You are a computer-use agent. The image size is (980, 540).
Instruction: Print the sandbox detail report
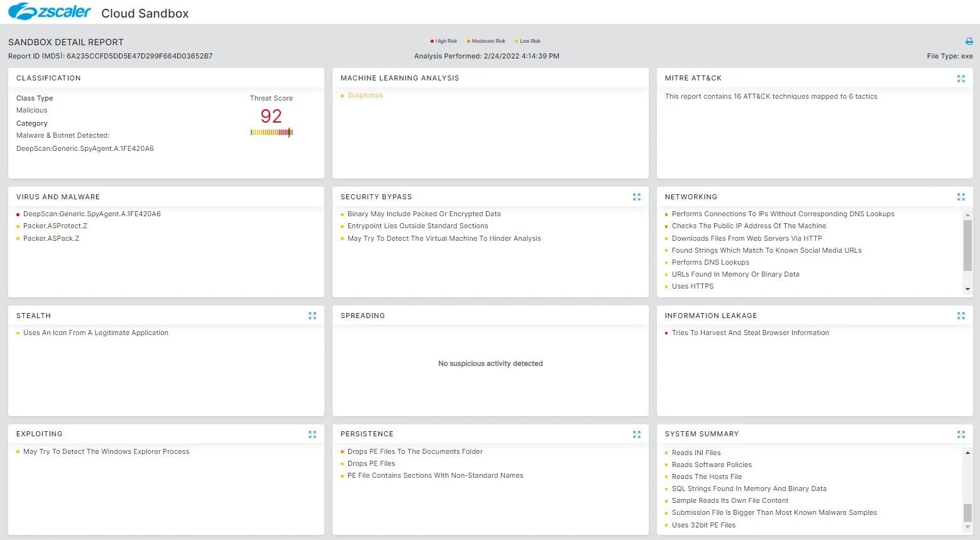(969, 41)
